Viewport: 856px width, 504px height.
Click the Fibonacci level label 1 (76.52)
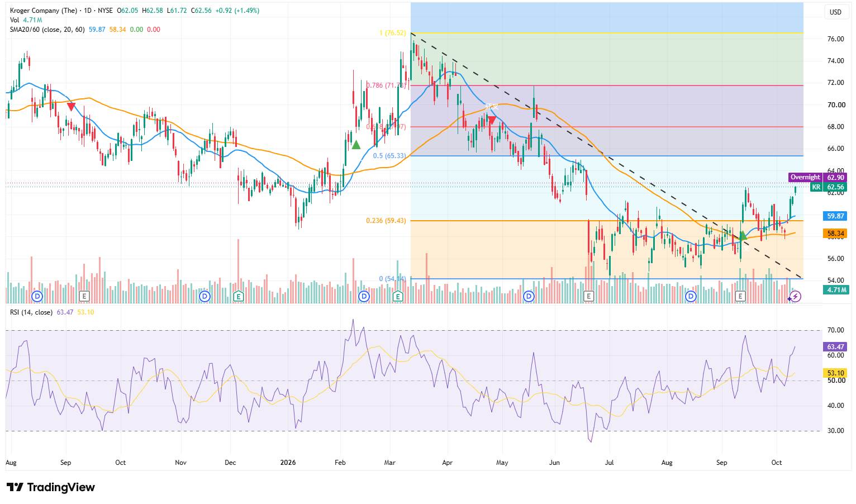click(392, 34)
